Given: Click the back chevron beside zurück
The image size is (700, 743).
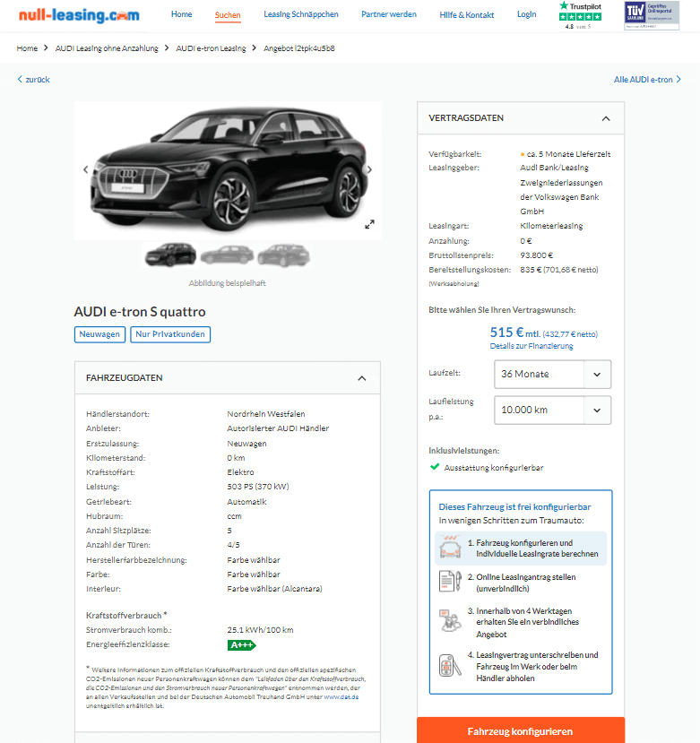Looking at the screenshot, I should [x=20, y=79].
